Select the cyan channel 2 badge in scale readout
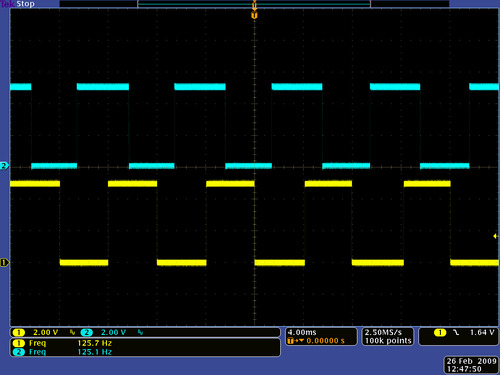Image resolution: width=500 pixels, height=375 pixels. (87, 332)
